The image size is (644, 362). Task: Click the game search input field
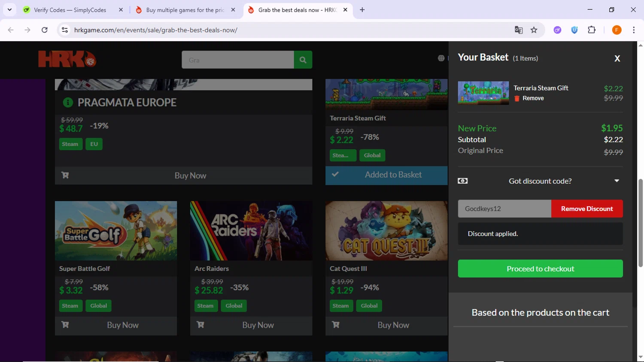pos(238,60)
